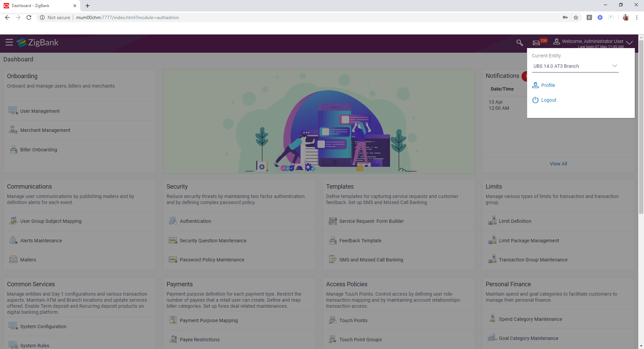Click the Profile person icon

click(535, 85)
